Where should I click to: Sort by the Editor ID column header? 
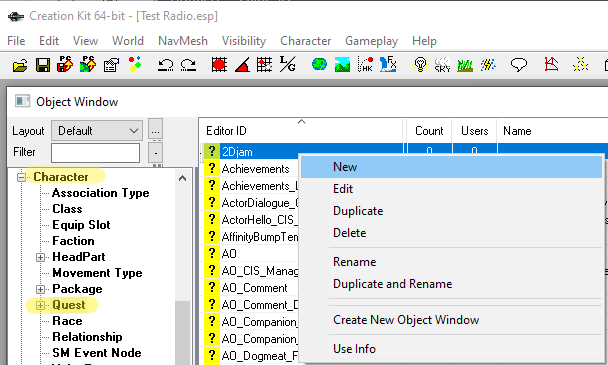tap(301, 131)
